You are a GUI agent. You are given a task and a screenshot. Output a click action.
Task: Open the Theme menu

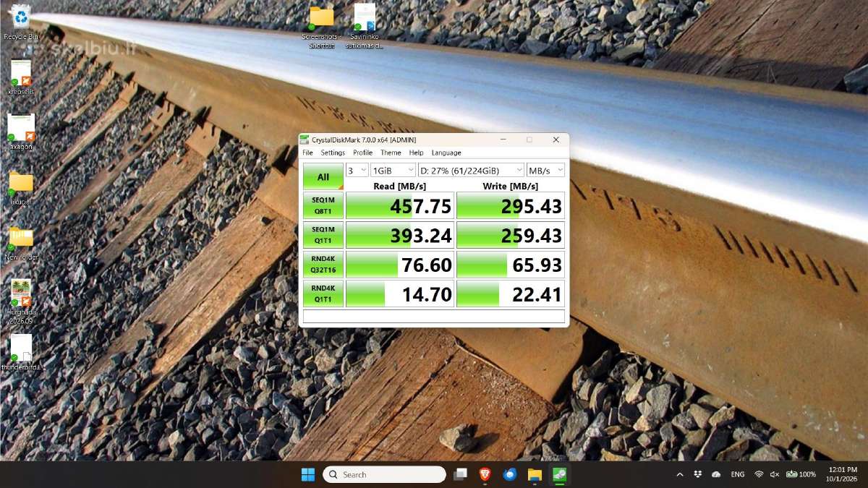point(391,153)
